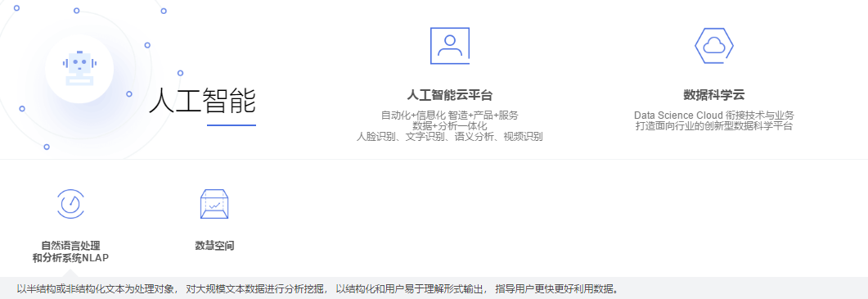Click the small triangle pointer under NLAP tab
This screenshot has width=868, height=299.
[x=70, y=273]
